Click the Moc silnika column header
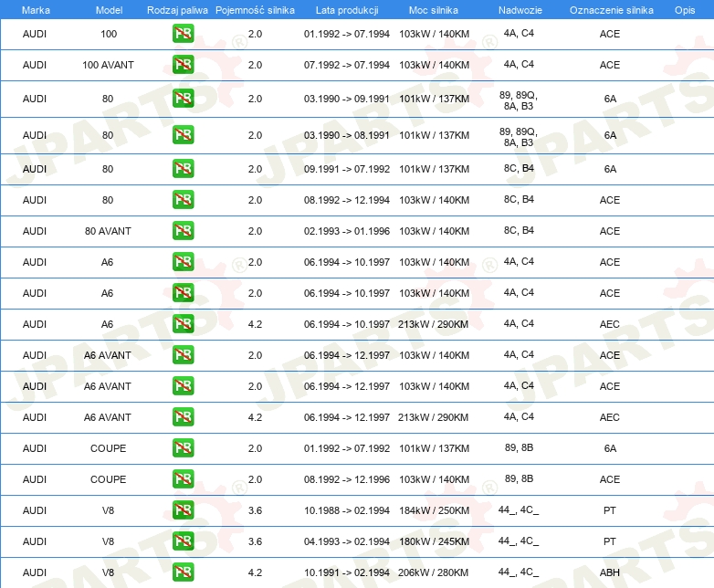This screenshot has width=714, height=588. coord(434,10)
